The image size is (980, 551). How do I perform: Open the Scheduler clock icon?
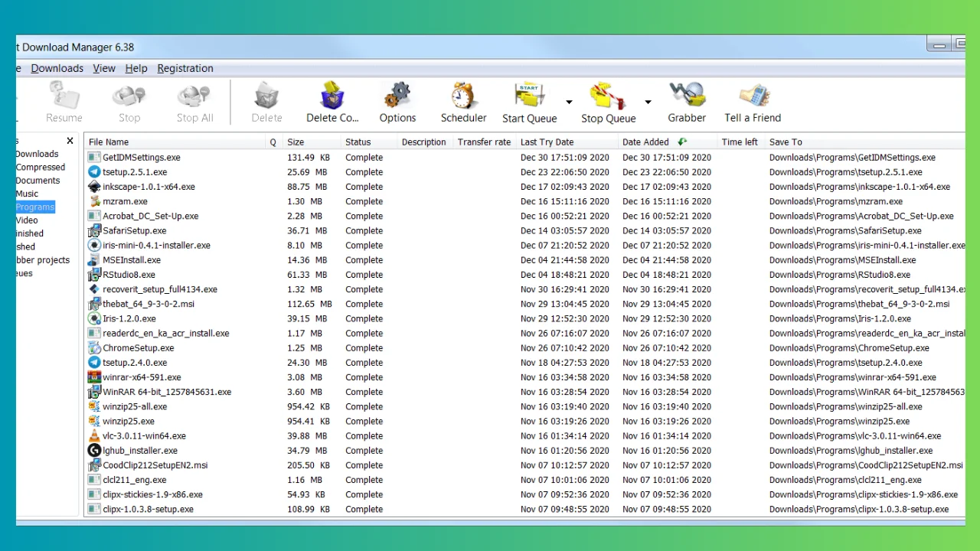pyautogui.click(x=463, y=95)
